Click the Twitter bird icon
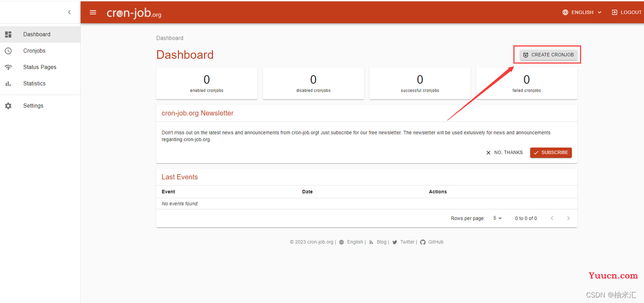The height and width of the screenshot is (303, 644). [x=395, y=242]
